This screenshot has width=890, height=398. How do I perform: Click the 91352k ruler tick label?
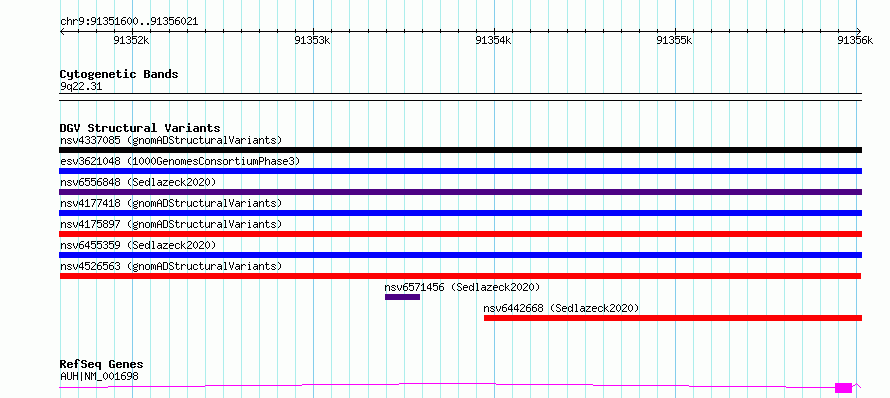[132, 40]
